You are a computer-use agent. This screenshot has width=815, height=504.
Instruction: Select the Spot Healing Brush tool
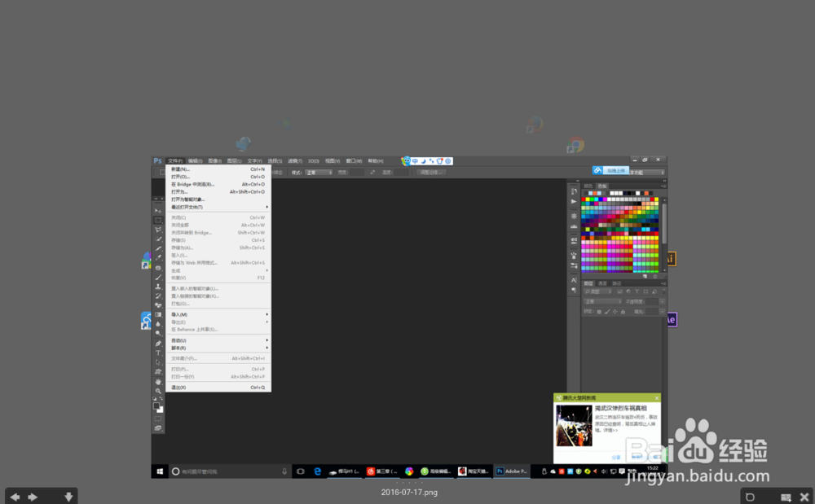[x=158, y=268]
